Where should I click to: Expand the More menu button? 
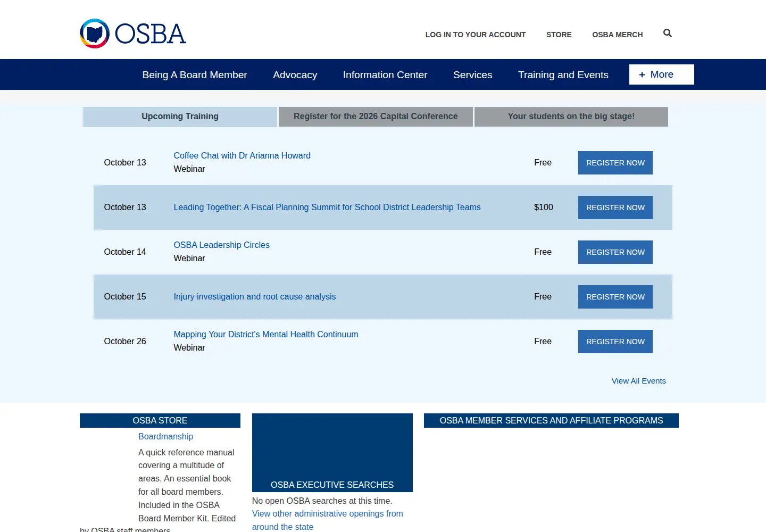point(661,74)
